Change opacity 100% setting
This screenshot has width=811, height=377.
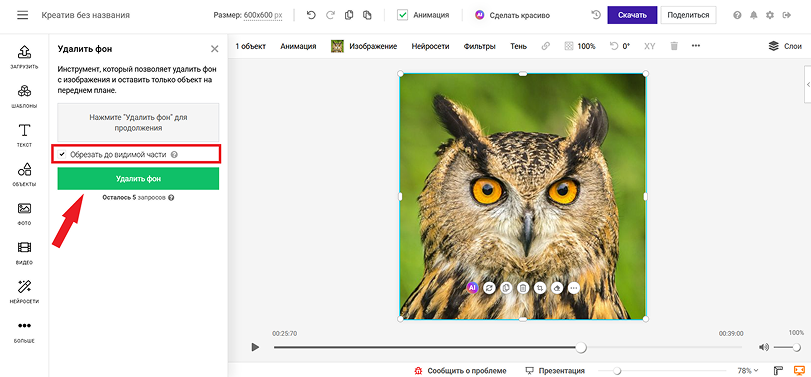click(x=580, y=46)
